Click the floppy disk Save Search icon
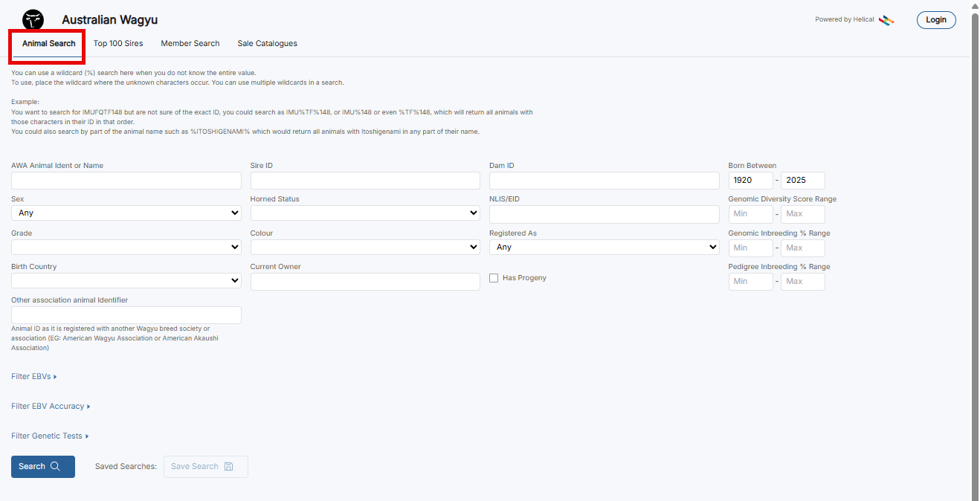The height and width of the screenshot is (501, 980). pyautogui.click(x=228, y=467)
